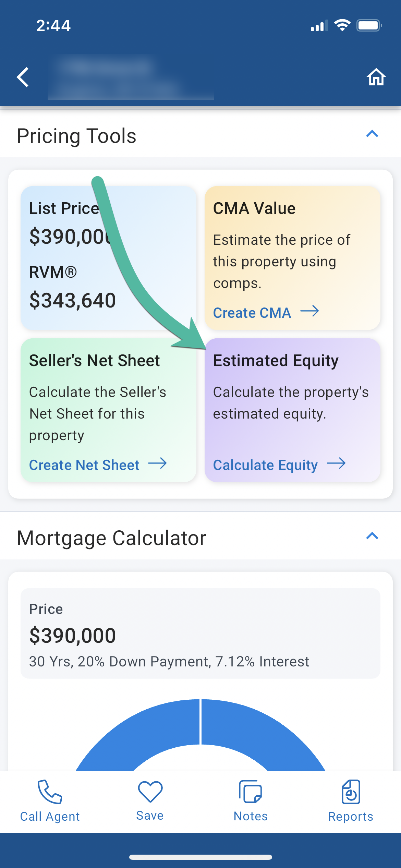Save property with heart icon

coord(150,792)
